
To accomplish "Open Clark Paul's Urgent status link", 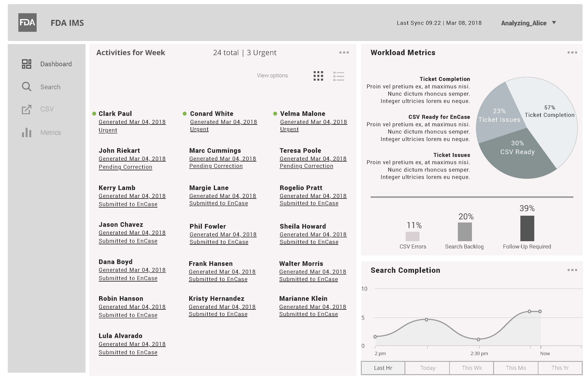I will [x=108, y=130].
